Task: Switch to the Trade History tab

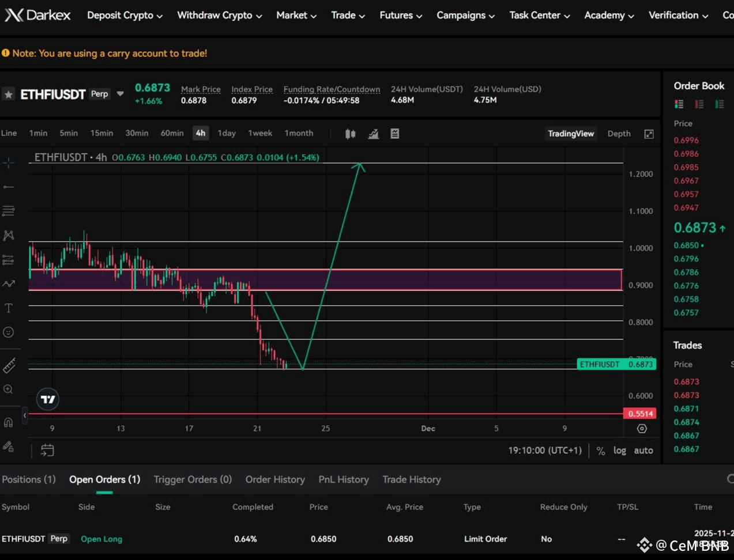Action: [x=412, y=479]
